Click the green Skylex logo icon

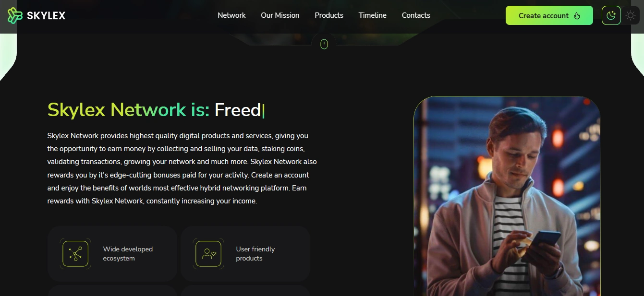15,15
